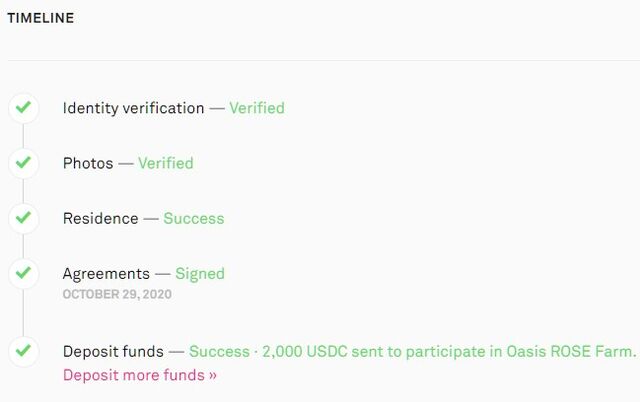Click the Success status next to Residence
Viewport: 640px width, 402px height.
(x=194, y=218)
